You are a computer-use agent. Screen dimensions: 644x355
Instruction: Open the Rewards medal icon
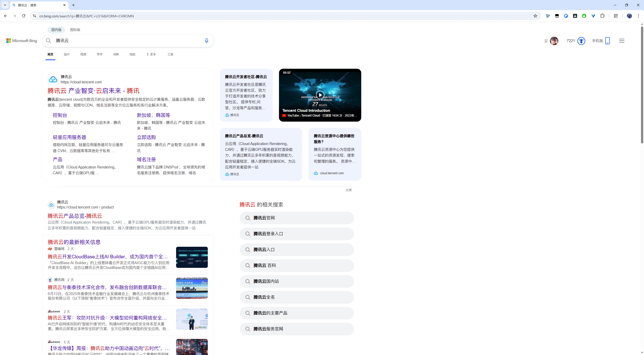581,41
